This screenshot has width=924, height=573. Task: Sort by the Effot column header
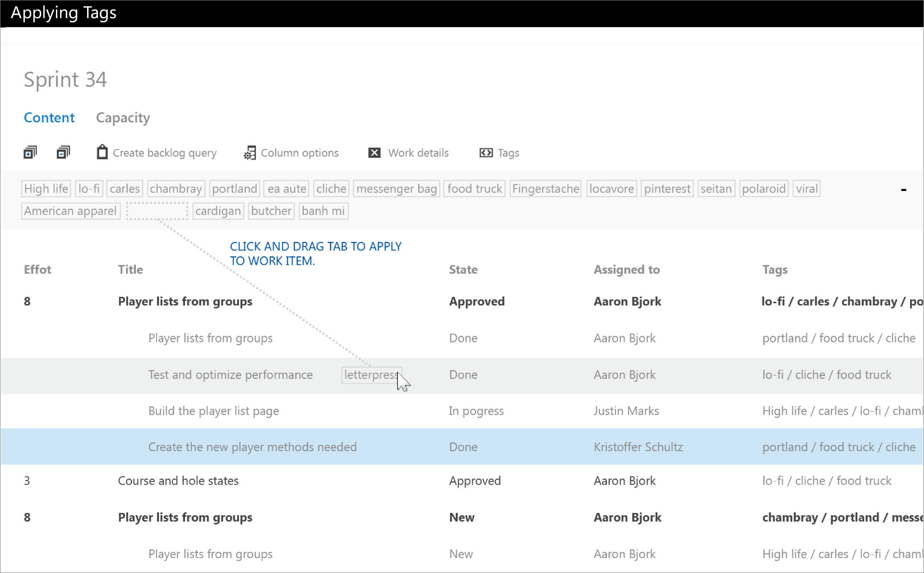[x=37, y=270]
